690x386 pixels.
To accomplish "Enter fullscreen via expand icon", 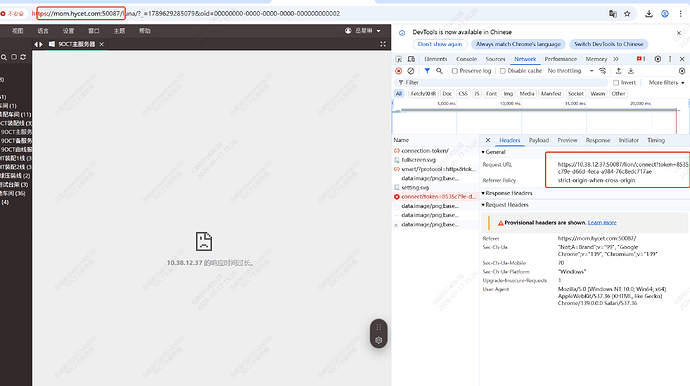I will click(383, 44).
